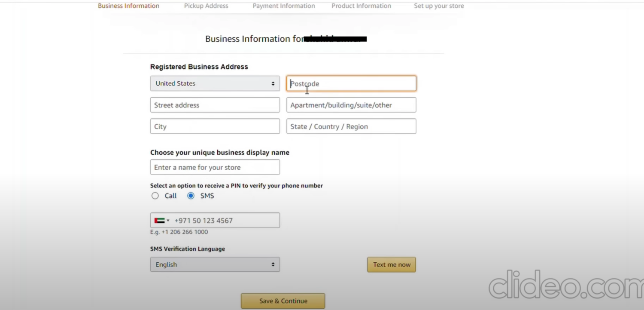Click the English language dropdown arrows

click(273, 264)
